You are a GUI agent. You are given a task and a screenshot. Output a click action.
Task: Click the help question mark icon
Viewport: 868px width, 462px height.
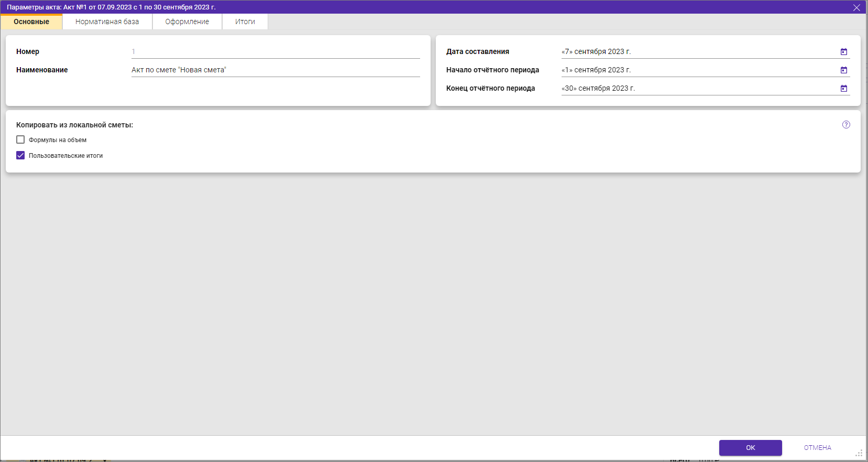click(846, 125)
